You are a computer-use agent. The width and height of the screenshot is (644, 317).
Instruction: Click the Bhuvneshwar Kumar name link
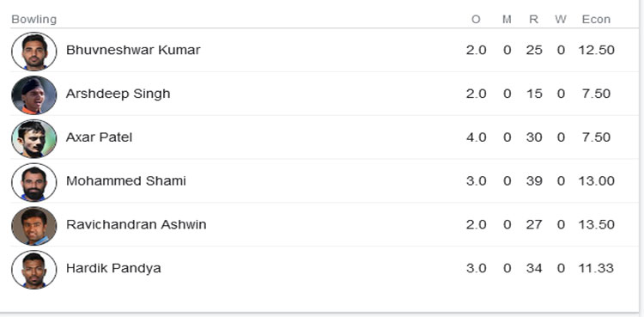[133, 50]
